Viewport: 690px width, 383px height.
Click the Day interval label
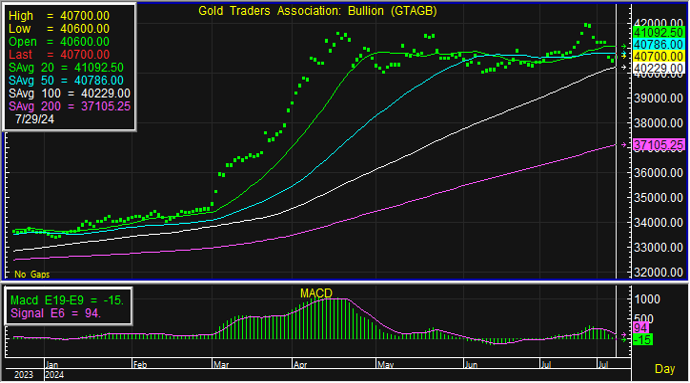(x=664, y=369)
